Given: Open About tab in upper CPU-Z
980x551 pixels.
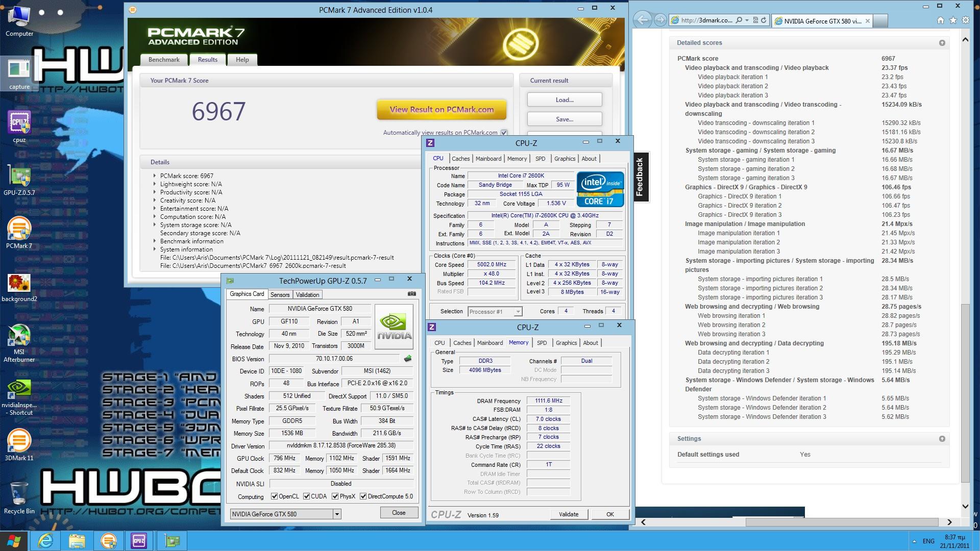Looking at the screenshot, I should pyautogui.click(x=589, y=159).
